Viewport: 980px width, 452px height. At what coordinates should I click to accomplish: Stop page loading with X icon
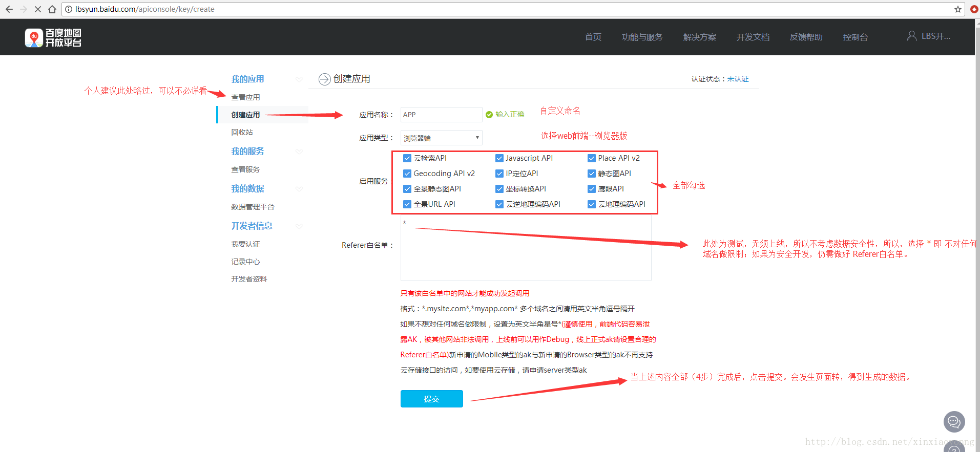click(38, 9)
